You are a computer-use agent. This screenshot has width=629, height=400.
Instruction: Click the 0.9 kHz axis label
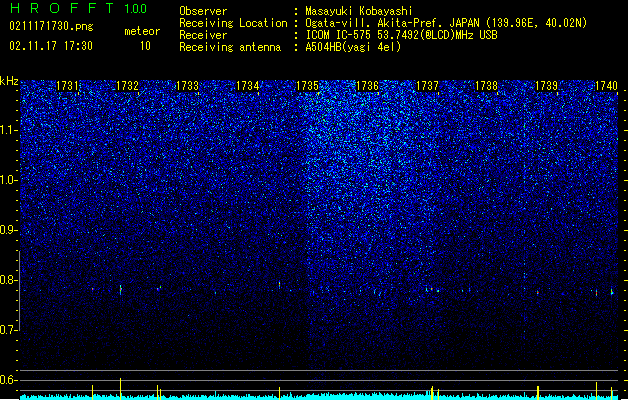click(9, 230)
